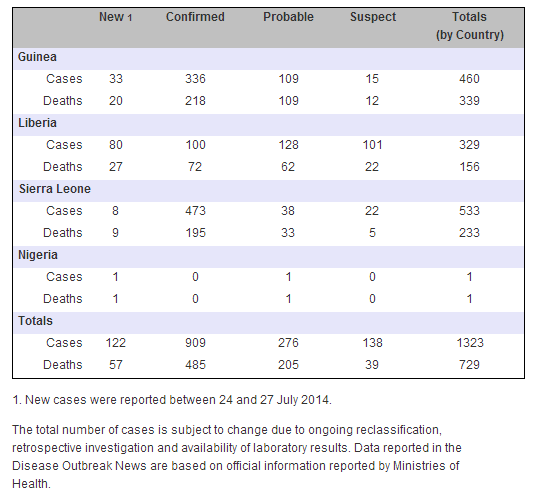Click the Probable column header
The height and width of the screenshot is (501, 548).
[288, 17]
